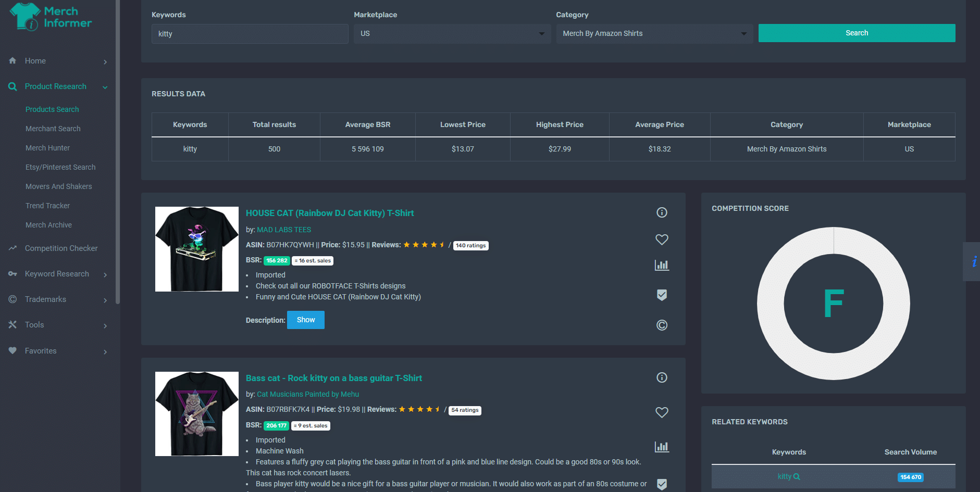Click the Search Volume column header
This screenshot has width=980, height=492.
pyautogui.click(x=911, y=452)
